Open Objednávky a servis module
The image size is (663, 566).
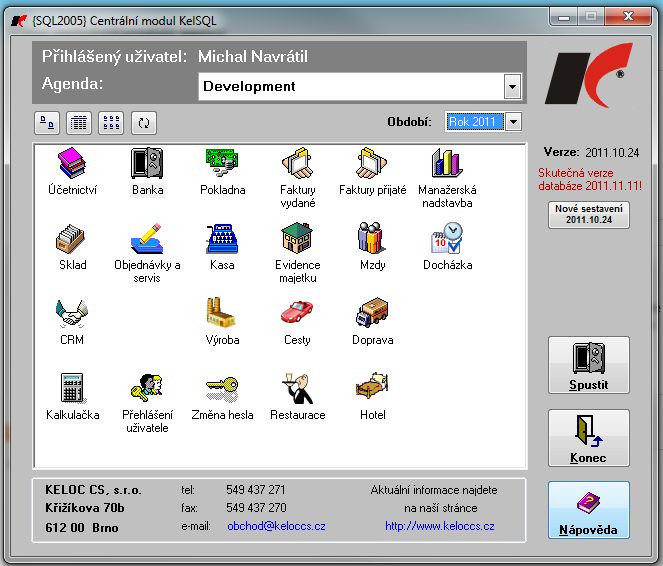pos(147,253)
